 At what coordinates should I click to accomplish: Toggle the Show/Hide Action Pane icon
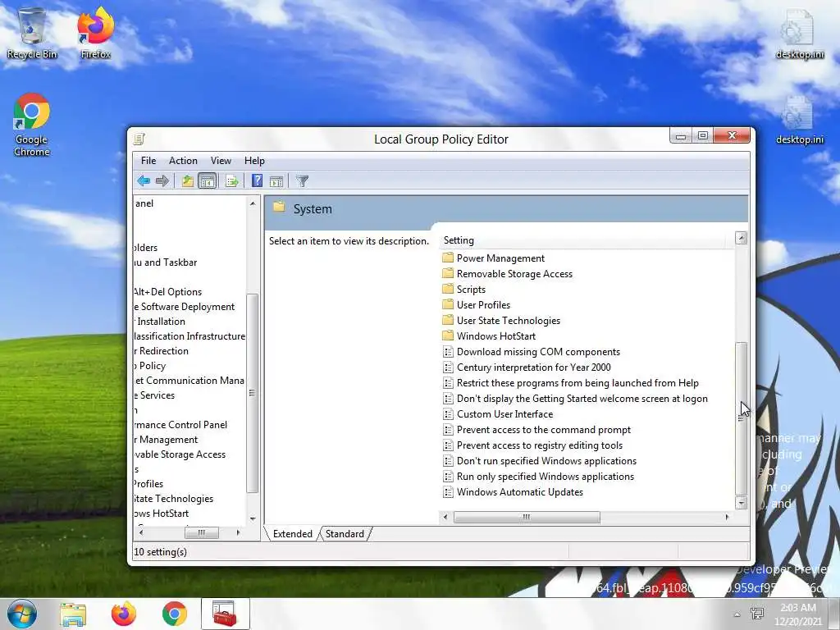tap(276, 181)
